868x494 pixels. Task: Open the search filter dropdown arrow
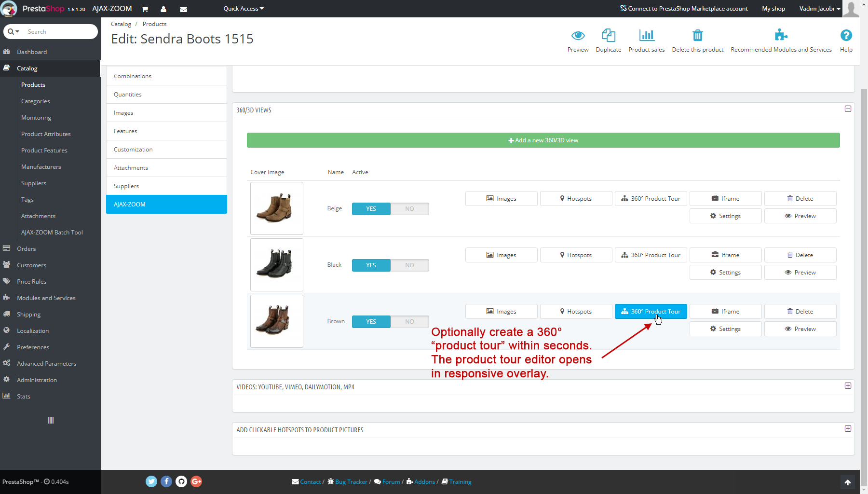pos(14,32)
